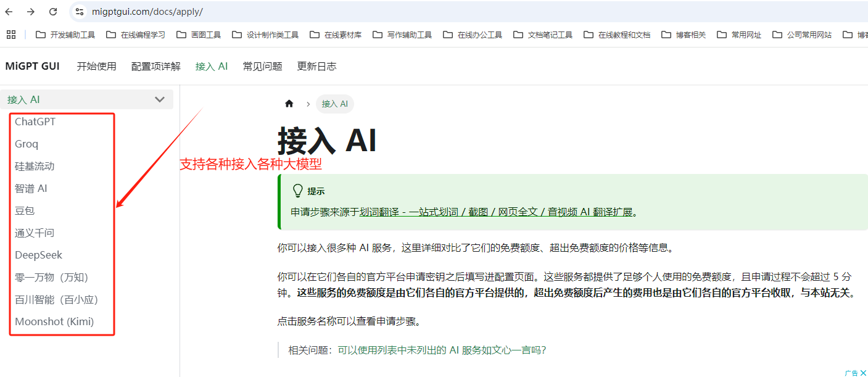868x377 pixels.
Task: Click the 接入 AI page heading
Action: point(327,141)
